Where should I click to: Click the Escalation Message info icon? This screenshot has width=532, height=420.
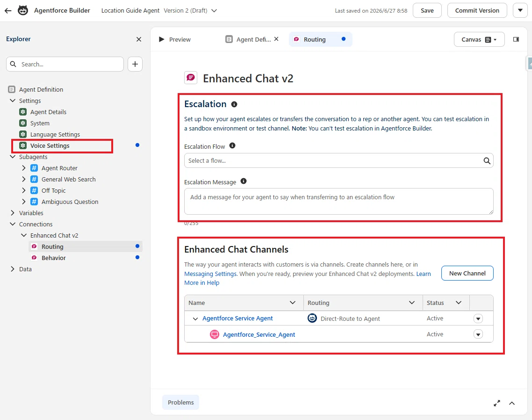point(244,181)
